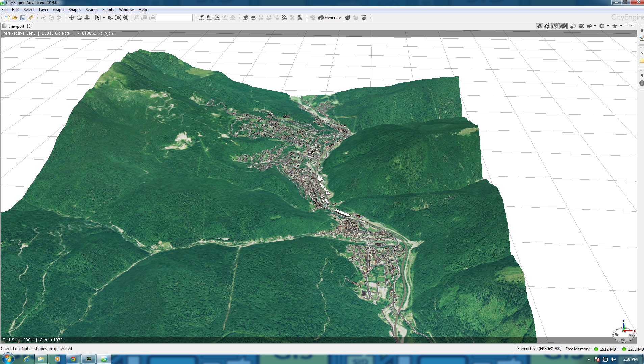Select the Edit Streets tool with plus
Image resolution: width=644 pixels, height=364 pixels.
tap(209, 18)
